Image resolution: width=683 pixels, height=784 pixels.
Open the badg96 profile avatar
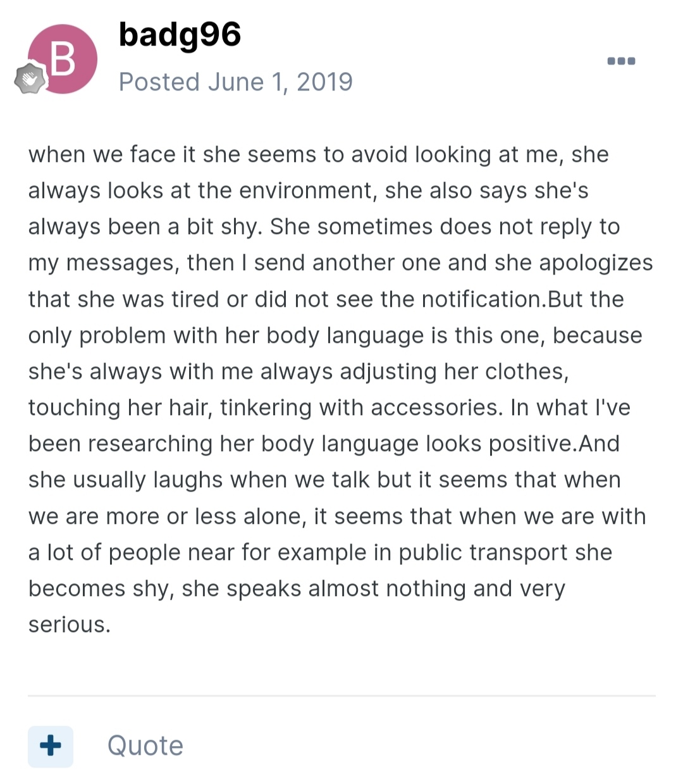(63, 59)
